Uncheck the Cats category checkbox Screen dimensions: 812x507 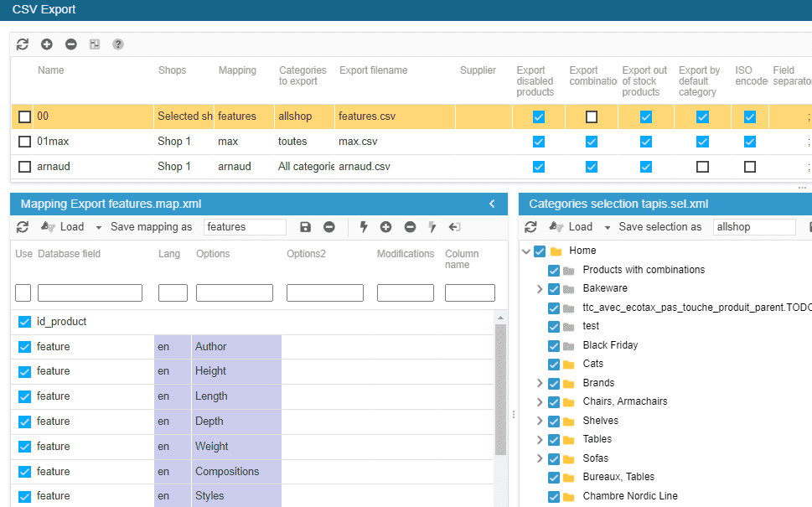point(554,364)
